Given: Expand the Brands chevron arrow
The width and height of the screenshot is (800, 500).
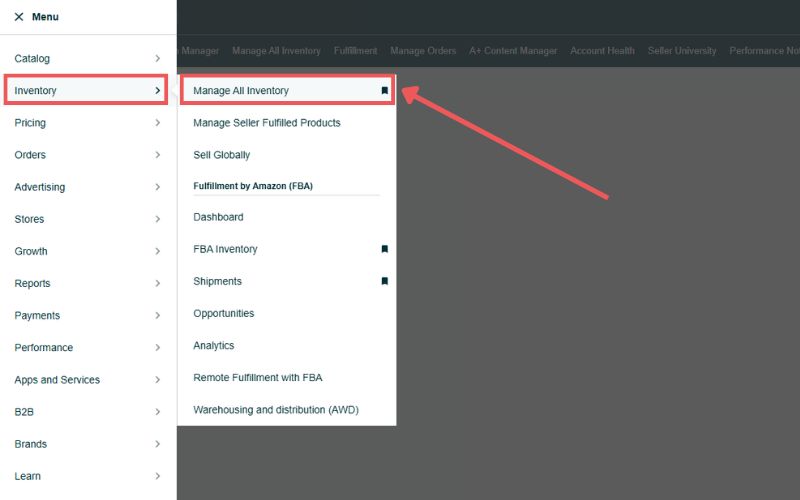Looking at the screenshot, I should (158, 444).
